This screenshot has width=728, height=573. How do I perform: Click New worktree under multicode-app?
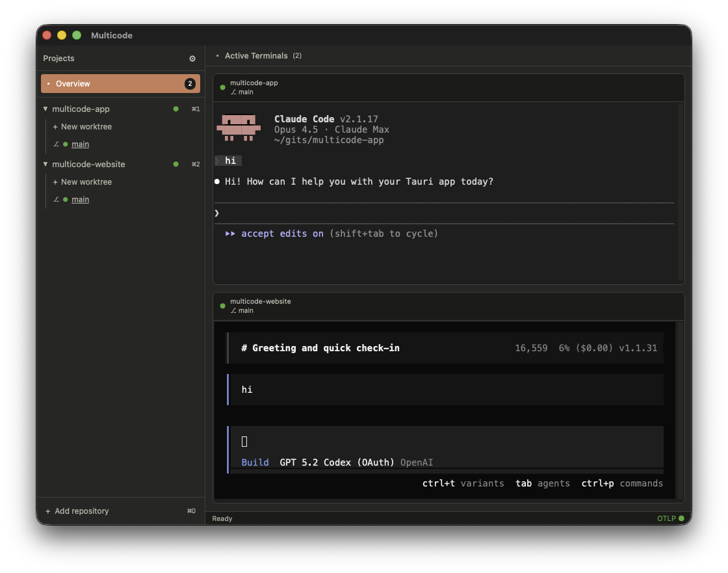click(x=82, y=126)
